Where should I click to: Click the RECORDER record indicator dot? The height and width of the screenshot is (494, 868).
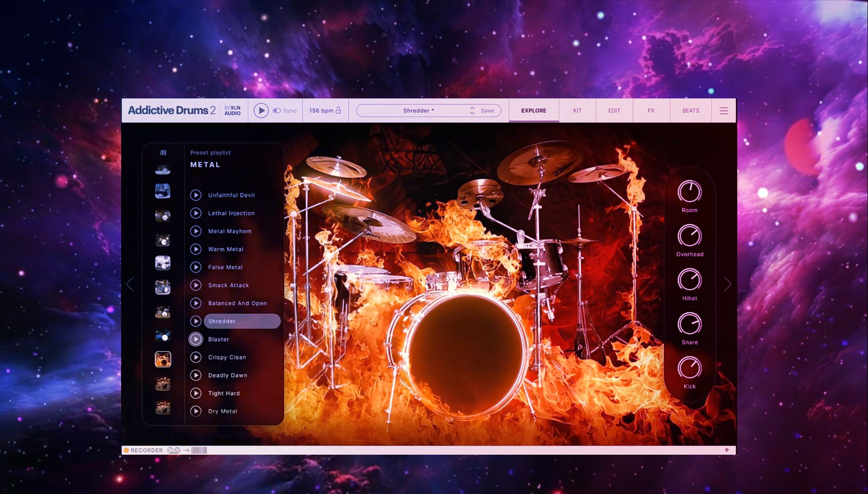coord(127,451)
